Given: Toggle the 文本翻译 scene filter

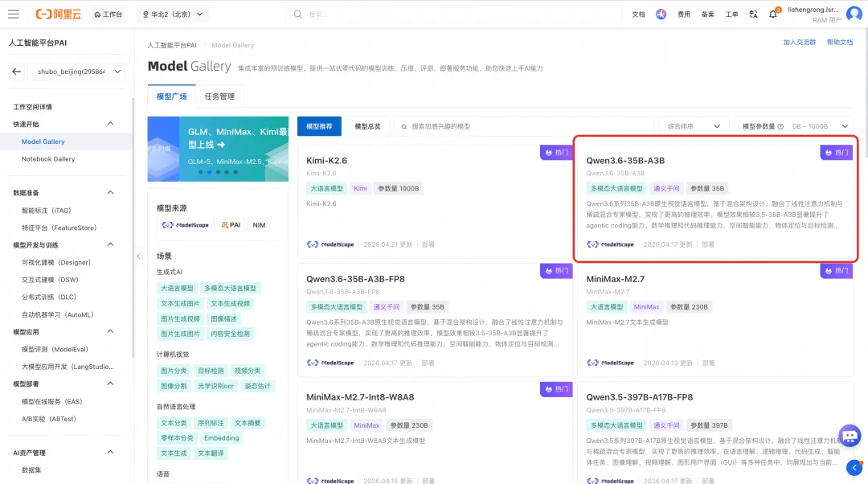Looking at the screenshot, I should pos(211,453).
